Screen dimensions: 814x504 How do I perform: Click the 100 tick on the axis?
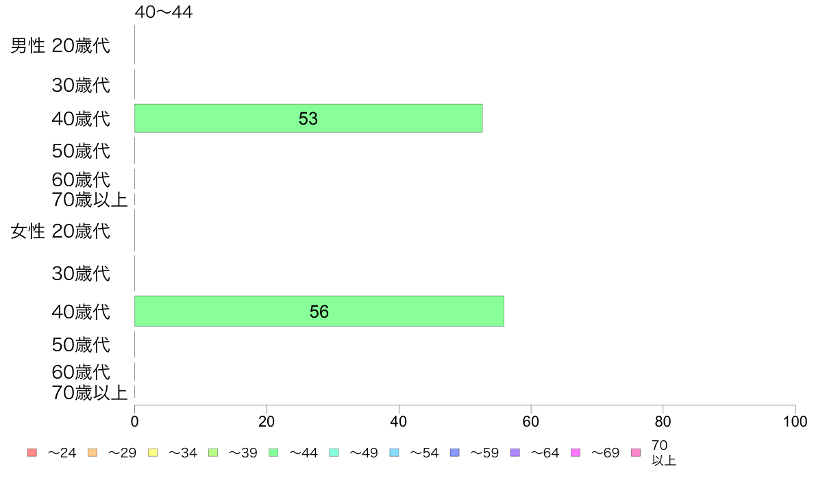pos(795,421)
